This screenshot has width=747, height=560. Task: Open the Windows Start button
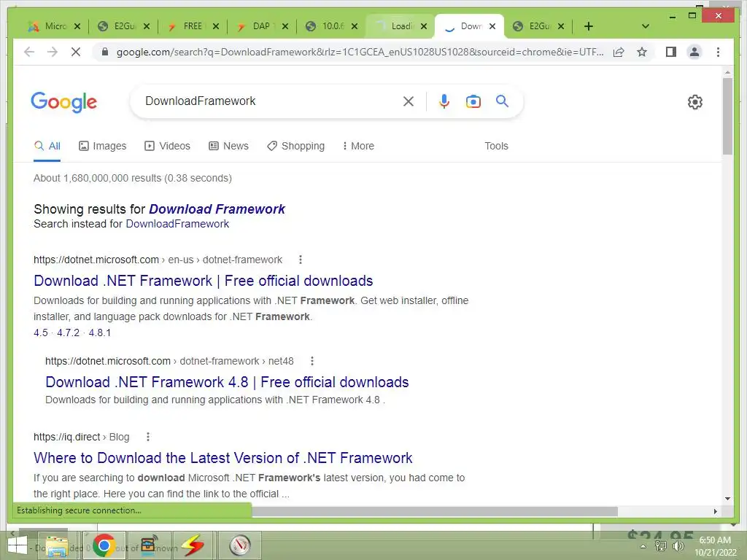point(18,545)
